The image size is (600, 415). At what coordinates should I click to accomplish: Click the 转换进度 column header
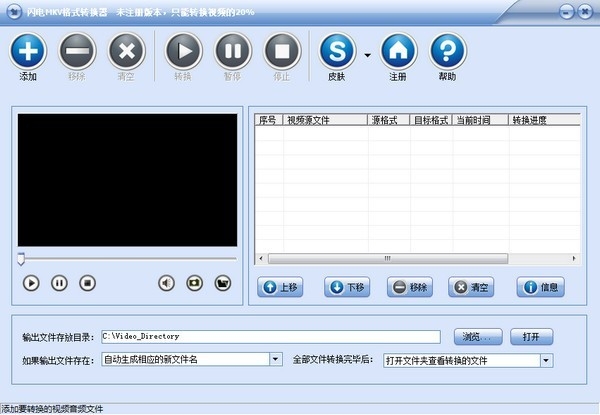544,120
